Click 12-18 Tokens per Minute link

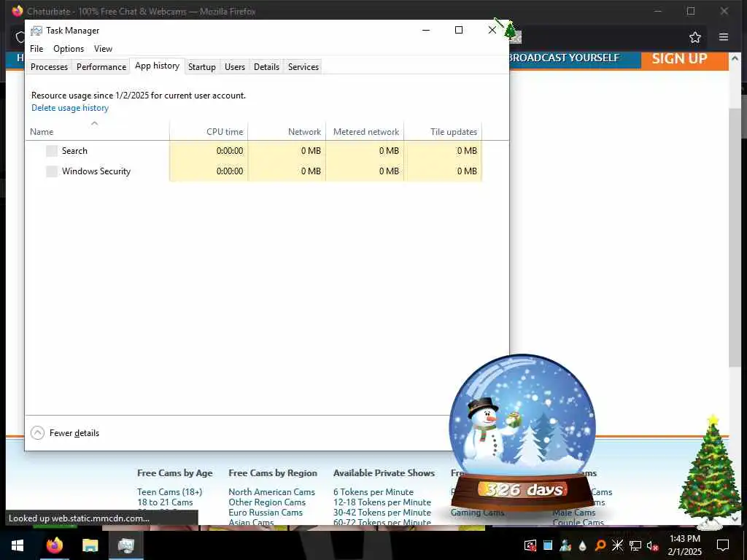[x=382, y=502]
